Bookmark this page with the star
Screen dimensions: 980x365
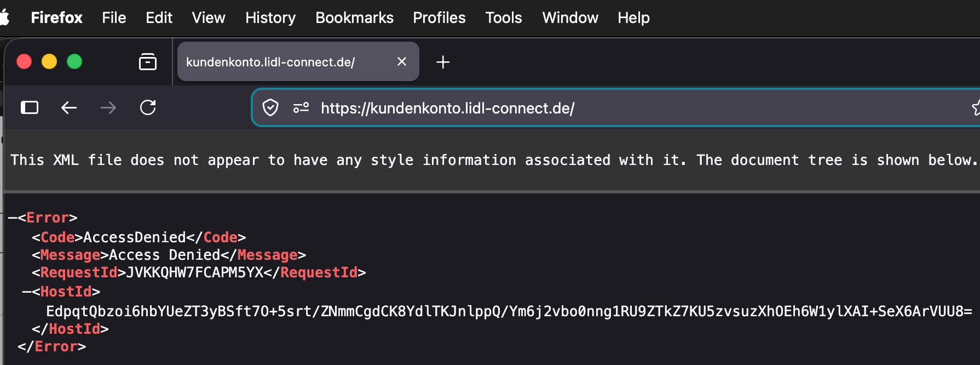point(976,107)
